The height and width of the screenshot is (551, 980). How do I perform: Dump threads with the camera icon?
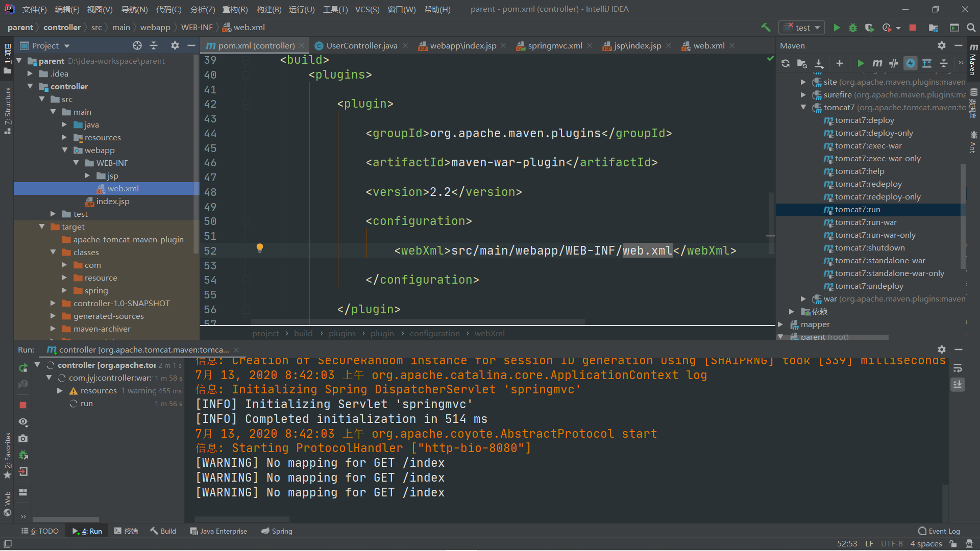[23, 439]
